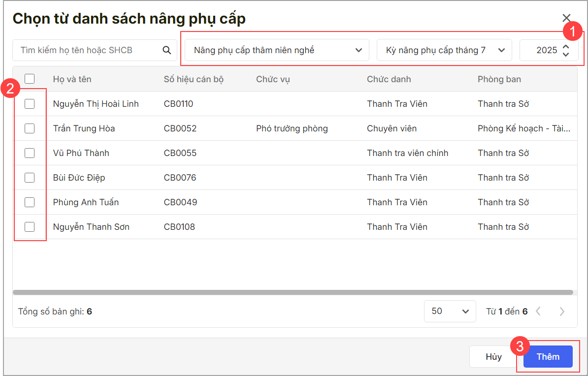Decrease the year 2025 stepper
Viewport: 588px width, 376px height.
[566, 54]
